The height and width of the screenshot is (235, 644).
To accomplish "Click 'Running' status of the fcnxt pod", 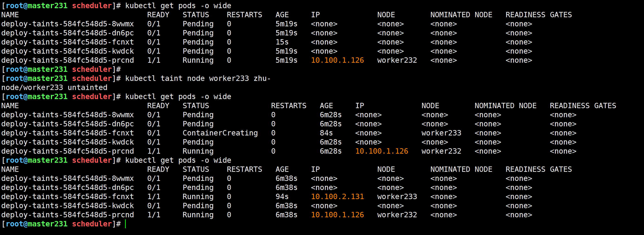I will point(198,197).
